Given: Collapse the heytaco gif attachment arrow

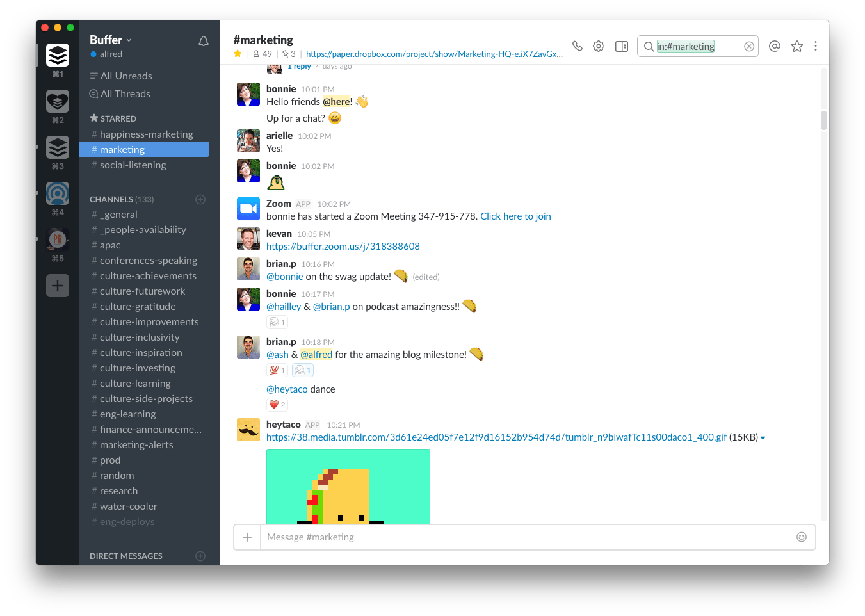Looking at the screenshot, I should point(763,438).
